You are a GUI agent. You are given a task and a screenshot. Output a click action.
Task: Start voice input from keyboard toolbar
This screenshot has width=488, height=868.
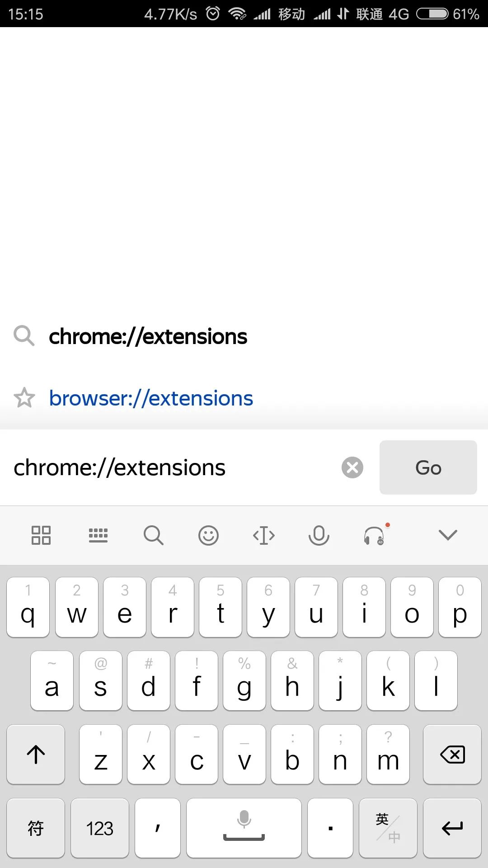click(319, 535)
